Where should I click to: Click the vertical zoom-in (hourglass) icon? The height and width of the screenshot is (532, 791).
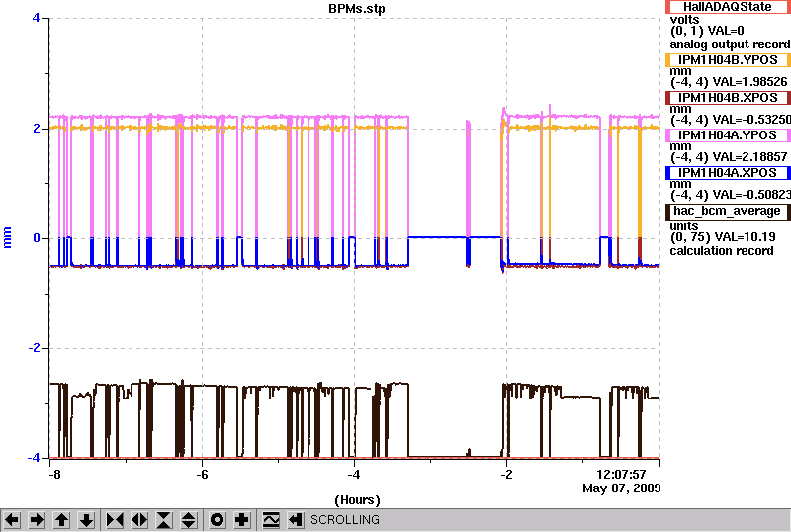click(164, 520)
